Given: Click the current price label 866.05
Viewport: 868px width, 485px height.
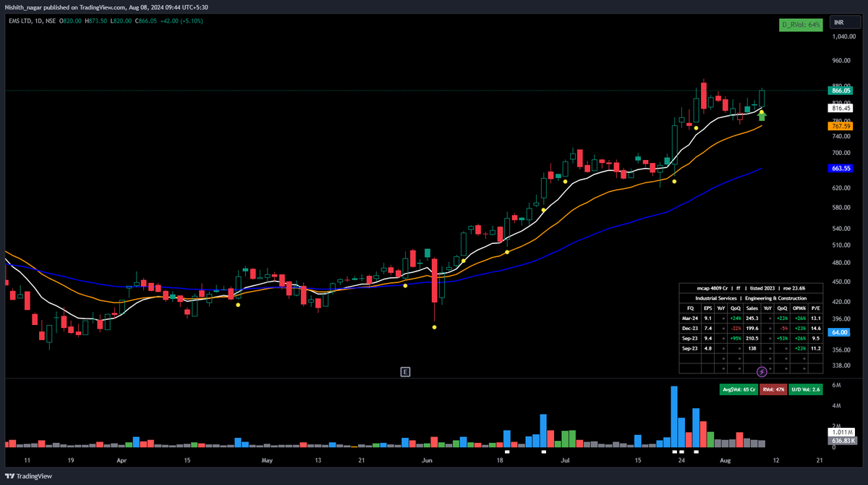Looking at the screenshot, I should point(841,90).
